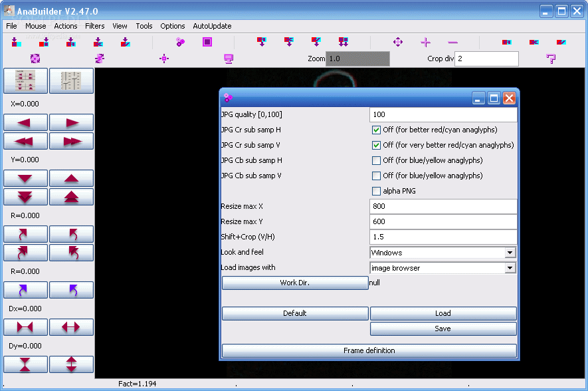Image resolution: width=588 pixels, height=391 pixels.
Task: Click the Resize max X field
Action: (x=443, y=206)
